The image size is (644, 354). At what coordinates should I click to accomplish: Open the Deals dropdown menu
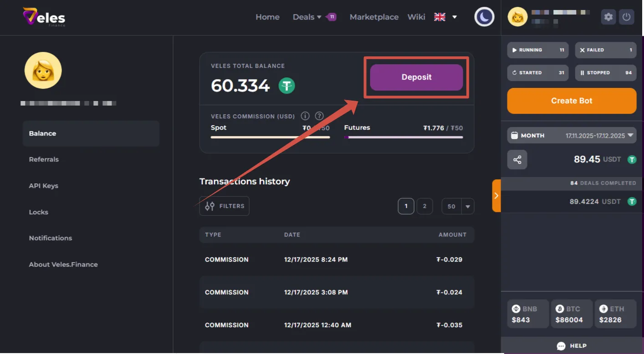point(307,17)
